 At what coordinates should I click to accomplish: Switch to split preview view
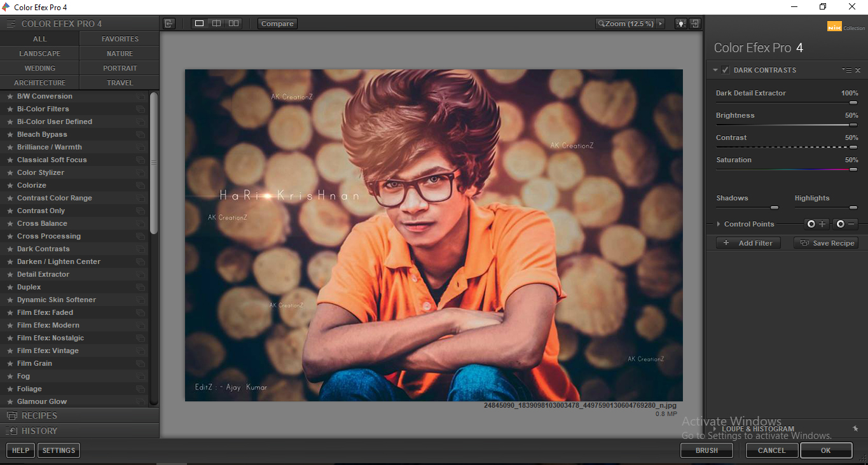point(216,24)
